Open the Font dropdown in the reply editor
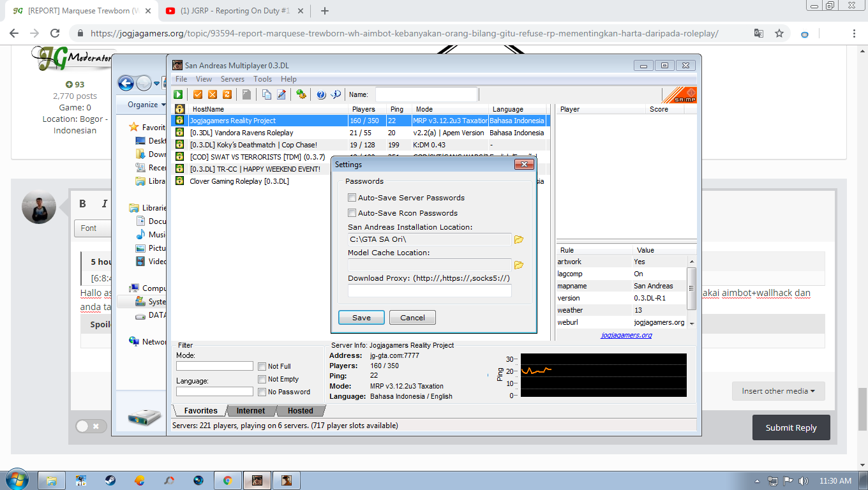Screen dimensions: 868x490 coord(93,228)
